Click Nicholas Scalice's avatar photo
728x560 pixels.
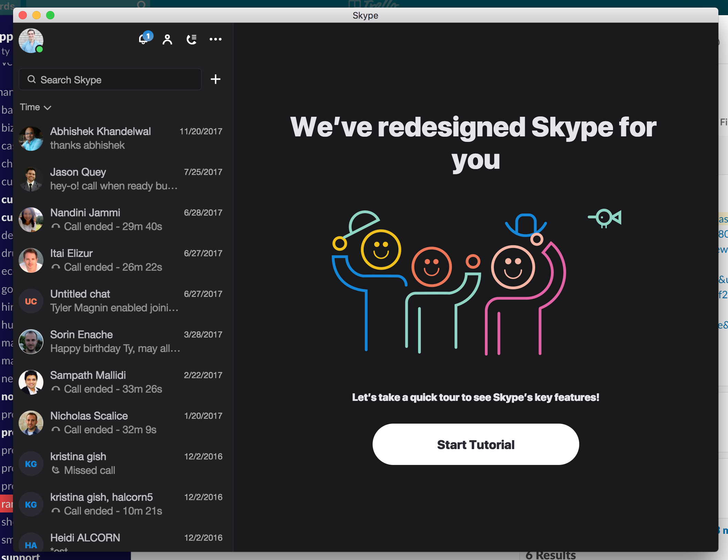pyautogui.click(x=31, y=423)
